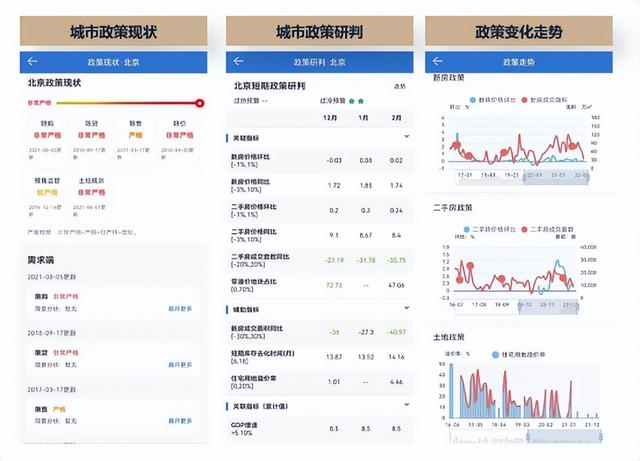Click the range slider under 二手房政策 chart
The image size is (640, 461).
point(548,307)
